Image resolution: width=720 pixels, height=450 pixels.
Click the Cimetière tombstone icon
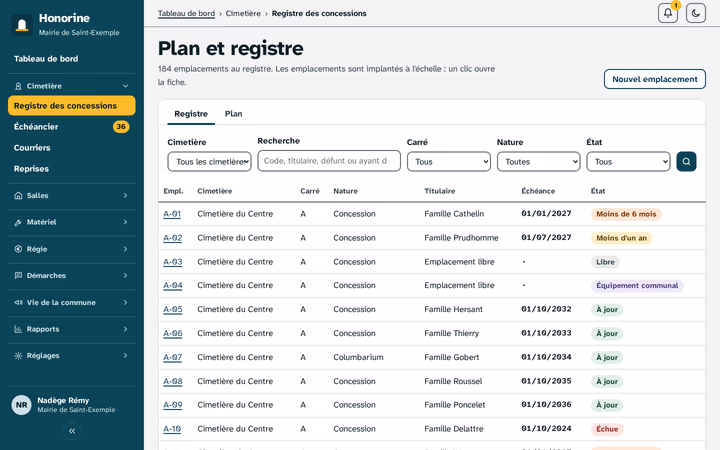pos(18,86)
